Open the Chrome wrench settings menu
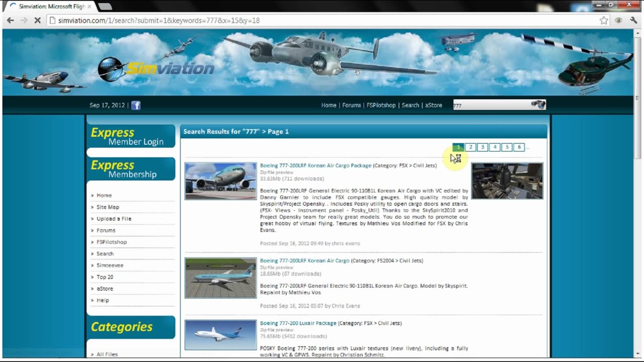644x362 pixels. 633,21
